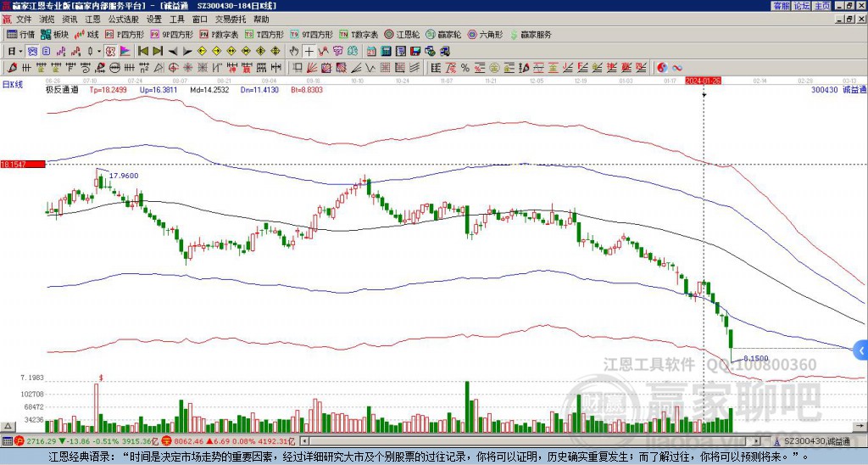Click the circle with horizontal lines icon
The width and height of the screenshot is (868, 465).
click(x=114, y=68)
